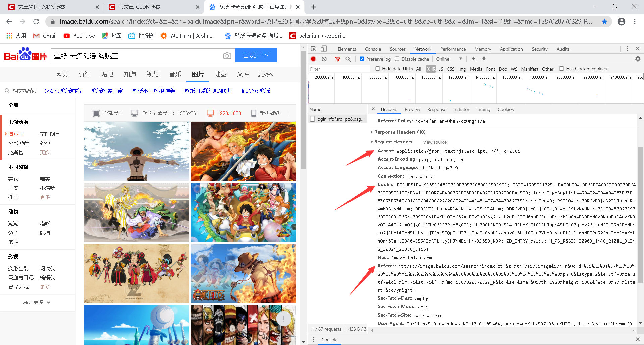The width and height of the screenshot is (644, 345).
Task: Switch to Console DevTools tab
Action: (x=373, y=49)
